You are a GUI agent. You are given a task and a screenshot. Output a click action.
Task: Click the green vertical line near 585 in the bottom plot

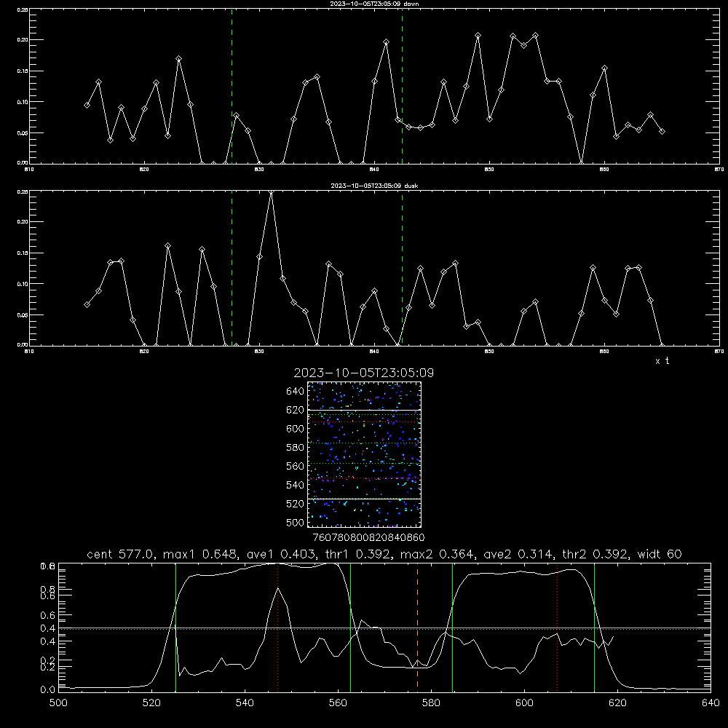pyautogui.click(x=452, y=627)
